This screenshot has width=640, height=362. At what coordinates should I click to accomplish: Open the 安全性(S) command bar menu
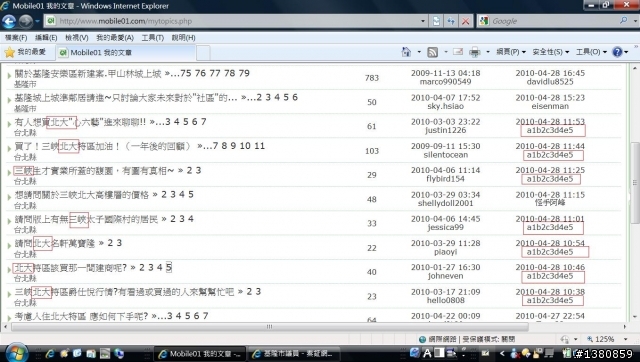coord(550,52)
